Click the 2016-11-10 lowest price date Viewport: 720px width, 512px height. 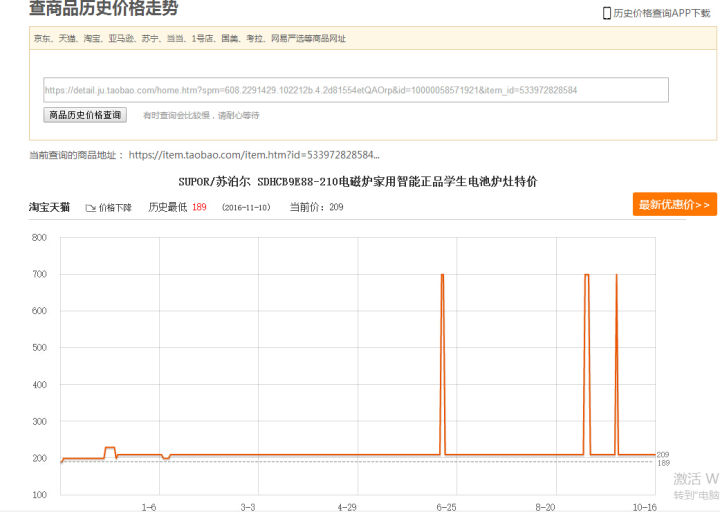246,208
